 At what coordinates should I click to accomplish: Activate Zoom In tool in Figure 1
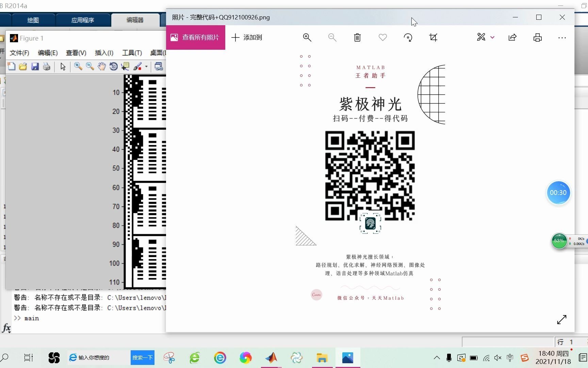78,66
